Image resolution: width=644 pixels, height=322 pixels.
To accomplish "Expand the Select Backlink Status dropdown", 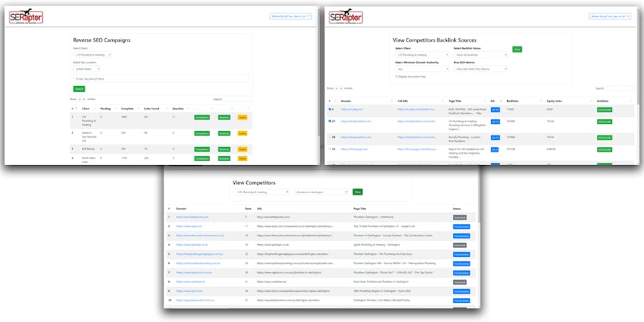I will tap(480, 55).
